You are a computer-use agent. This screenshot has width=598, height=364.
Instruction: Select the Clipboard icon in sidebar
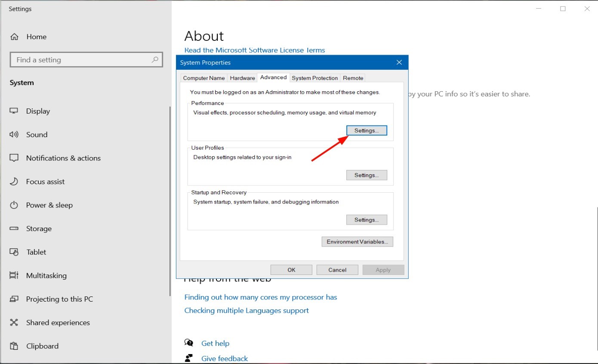click(x=14, y=346)
